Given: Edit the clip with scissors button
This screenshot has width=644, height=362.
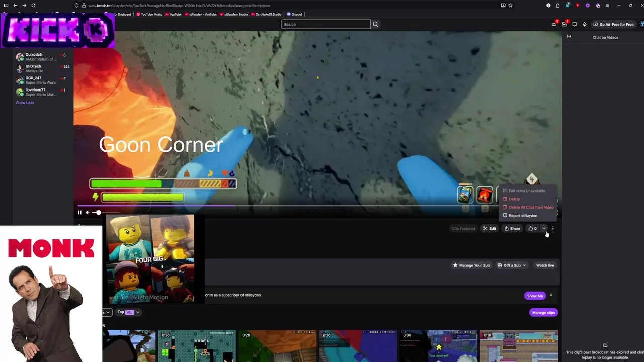Looking at the screenshot, I should tap(490, 229).
